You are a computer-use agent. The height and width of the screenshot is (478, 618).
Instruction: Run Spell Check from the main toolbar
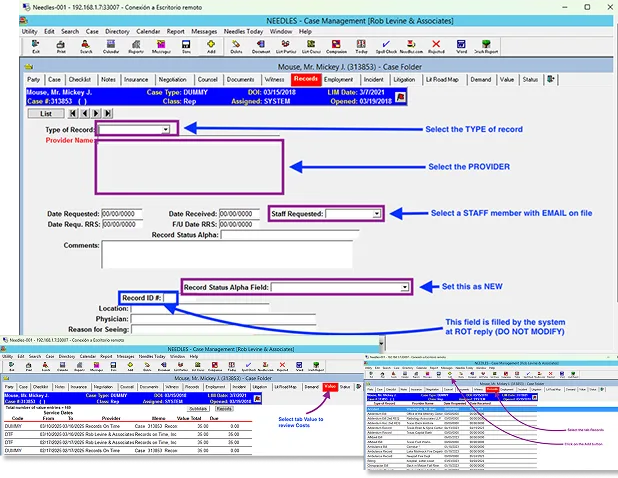pos(386,46)
